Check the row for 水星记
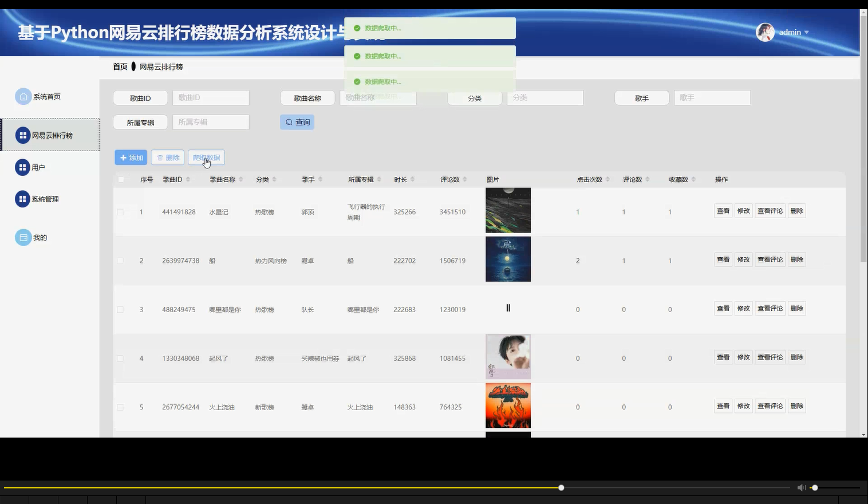Screen dimensions: 868x504 click(120, 212)
